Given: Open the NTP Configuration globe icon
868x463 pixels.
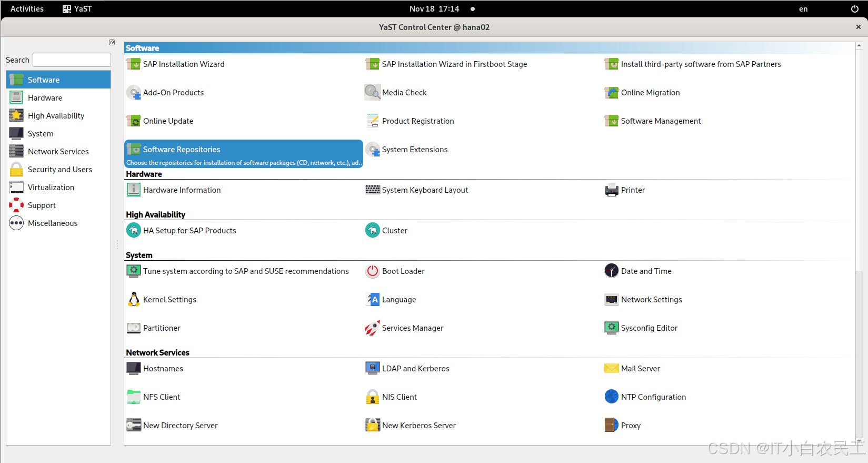Looking at the screenshot, I should pyautogui.click(x=612, y=397).
